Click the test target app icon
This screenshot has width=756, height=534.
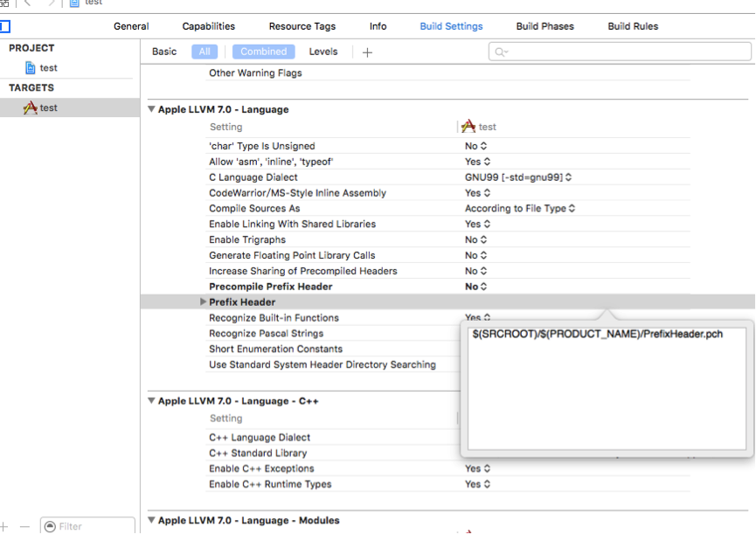coord(30,107)
